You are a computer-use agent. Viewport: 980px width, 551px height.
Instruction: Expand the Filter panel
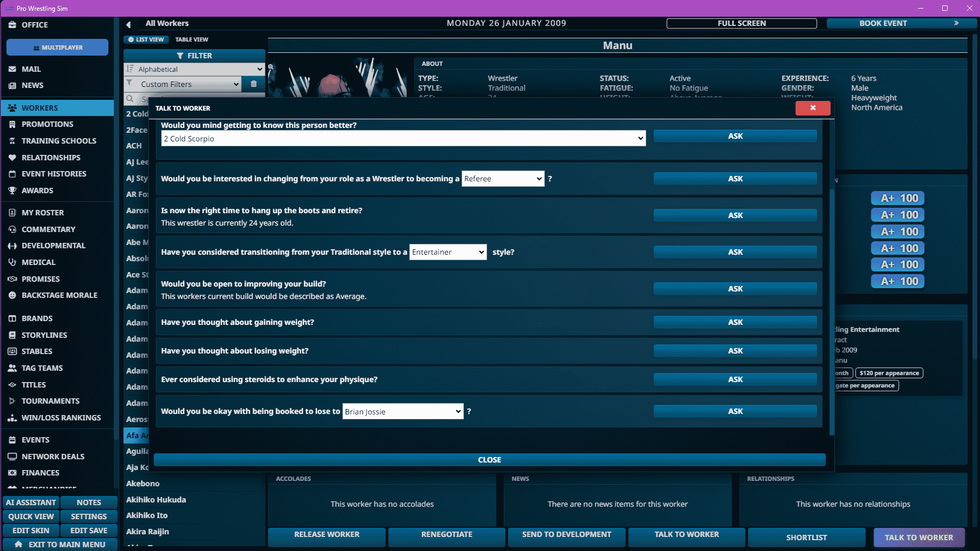pyautogui.click(x=194, y=56)
